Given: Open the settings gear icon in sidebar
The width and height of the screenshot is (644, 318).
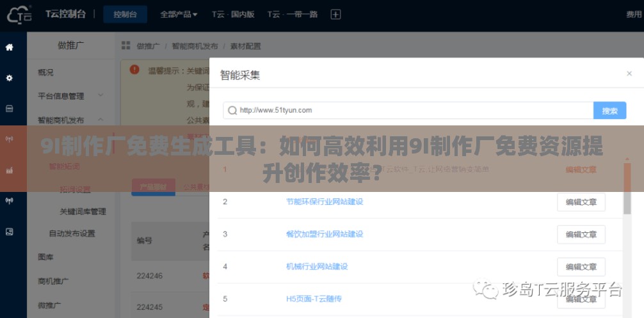Looking at the screenshot, I should [x=9, y=78].
